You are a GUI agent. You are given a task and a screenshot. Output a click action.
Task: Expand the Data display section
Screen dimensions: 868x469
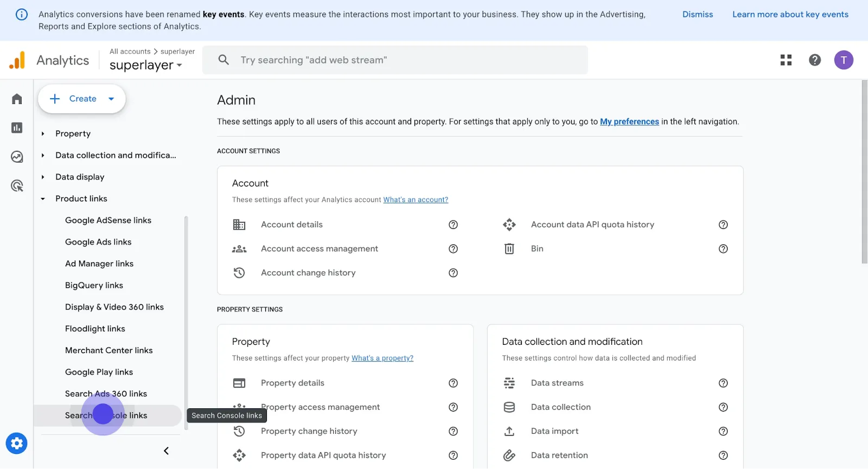43,177
